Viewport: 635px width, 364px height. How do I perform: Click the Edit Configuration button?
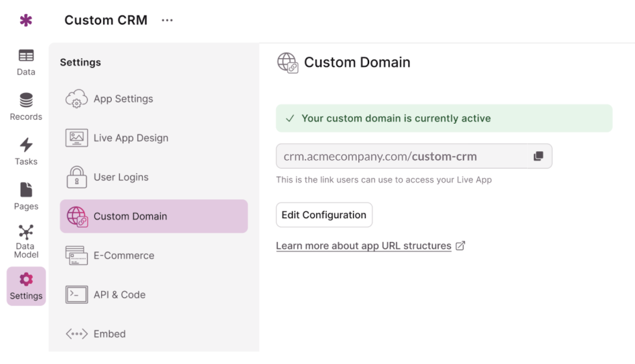pos(324,215)
